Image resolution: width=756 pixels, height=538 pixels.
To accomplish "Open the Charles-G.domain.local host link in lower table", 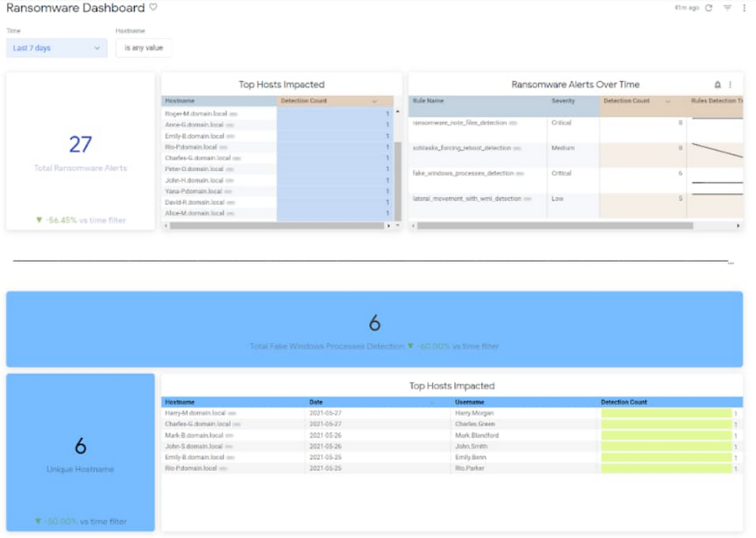I will [x=197, y=424].
